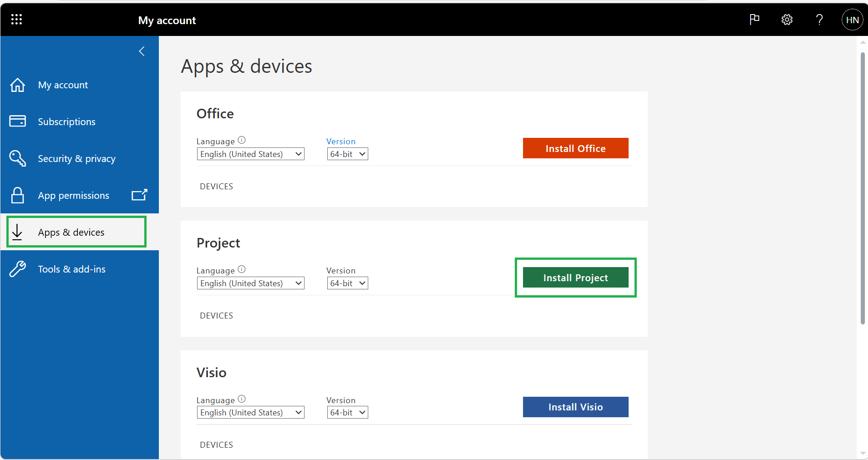Click the scrollbar up arrow
The image size is (868, 460).
863,42
